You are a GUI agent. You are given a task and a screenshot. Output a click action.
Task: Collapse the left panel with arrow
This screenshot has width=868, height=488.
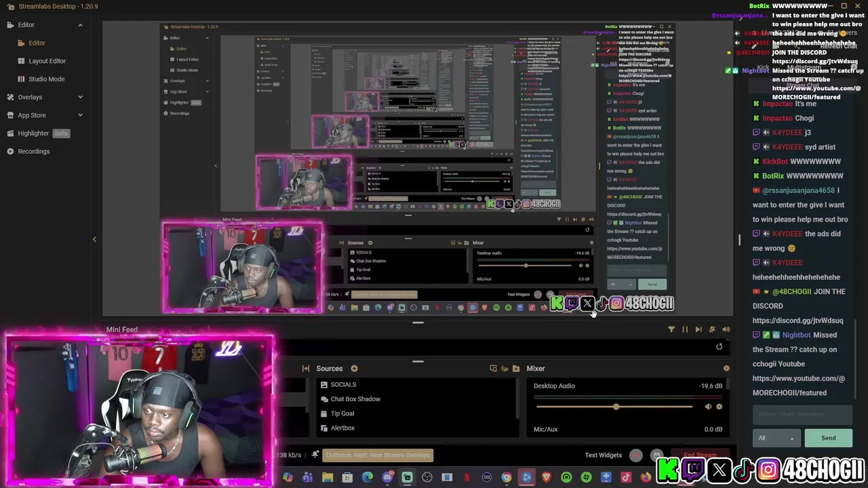tap(94, 239)
